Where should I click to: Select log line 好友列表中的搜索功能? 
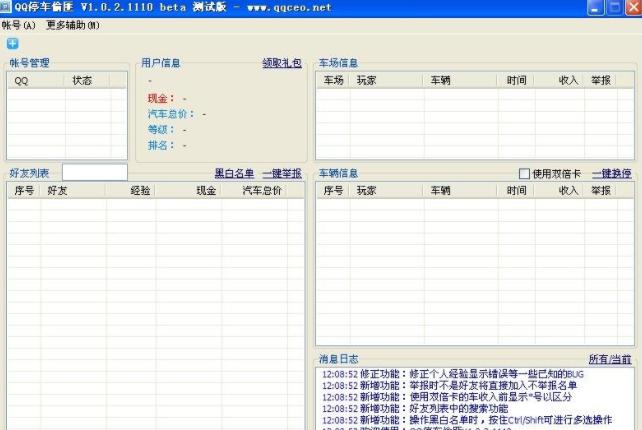[x=415, y=408]
